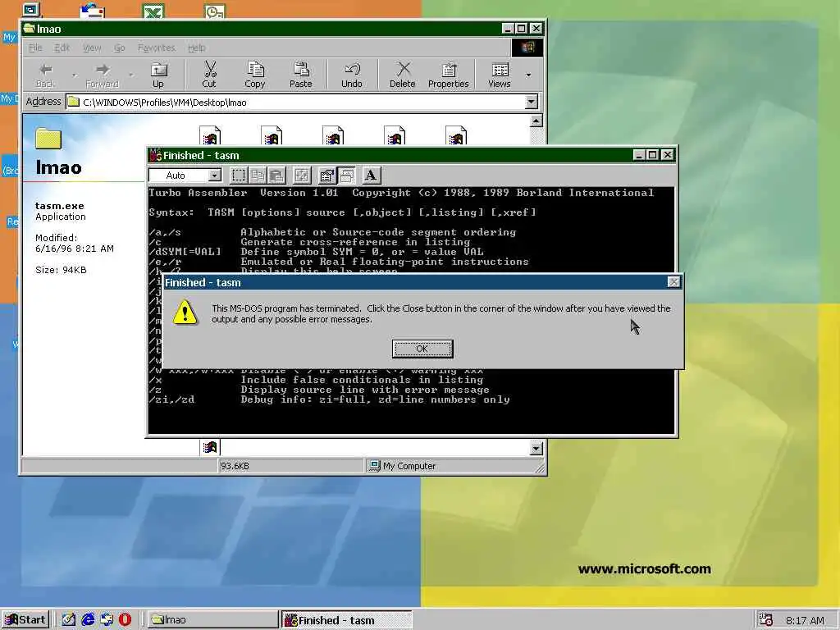The width and height of the screenshot is (840, 630).
Task: Click Copy in the lmao Explorer toolbar
Action: point(255,75)
